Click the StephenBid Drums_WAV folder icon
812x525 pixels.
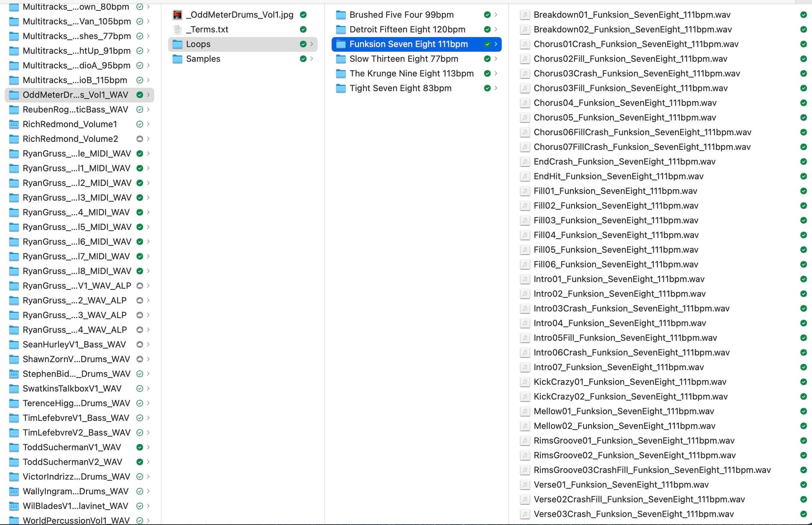click(14, 374)
